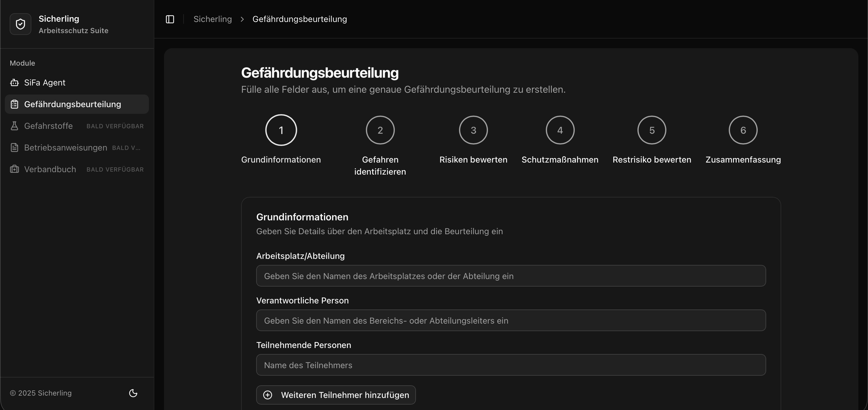
Task: Click Sicherling breadcrumb link
Action: coord(212,19)
